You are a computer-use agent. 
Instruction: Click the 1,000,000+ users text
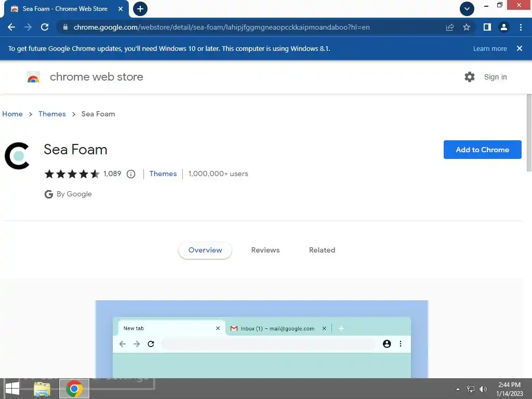(218, 174)
